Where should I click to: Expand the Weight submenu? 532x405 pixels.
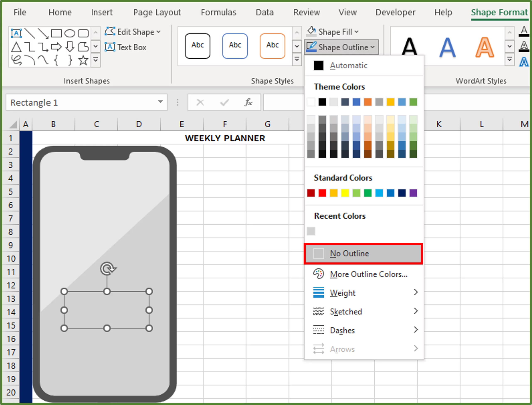342,293
